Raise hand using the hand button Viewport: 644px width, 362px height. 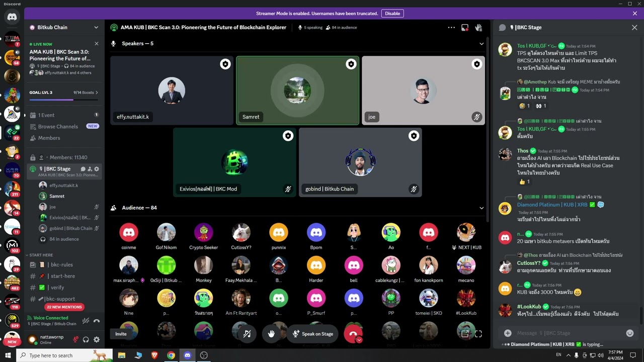coord(272,334)
